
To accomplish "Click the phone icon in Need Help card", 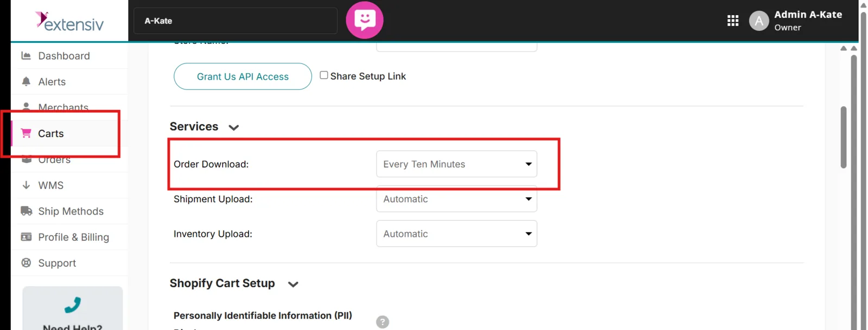I will click(x=73, y=305).
